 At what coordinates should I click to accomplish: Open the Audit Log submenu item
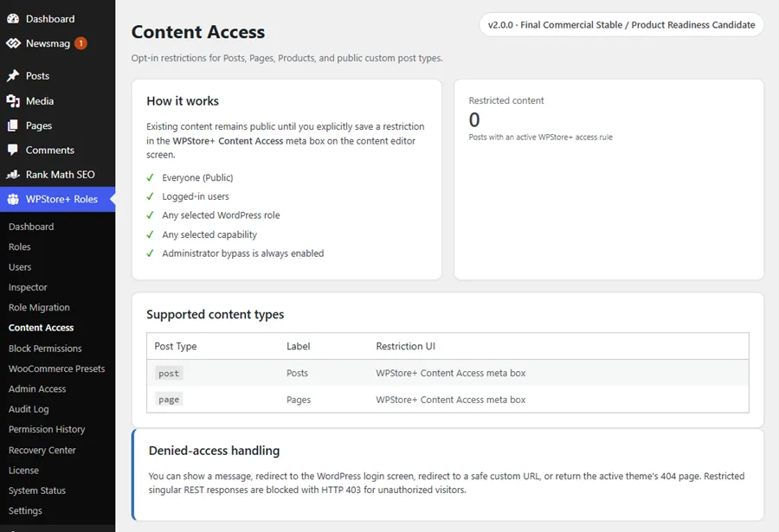click(29, 409)
